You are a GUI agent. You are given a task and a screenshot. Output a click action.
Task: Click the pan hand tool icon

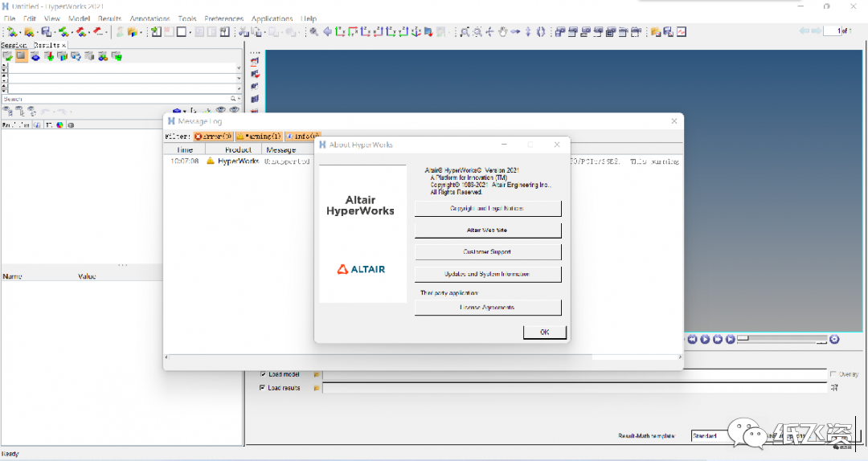click(503, 32)
